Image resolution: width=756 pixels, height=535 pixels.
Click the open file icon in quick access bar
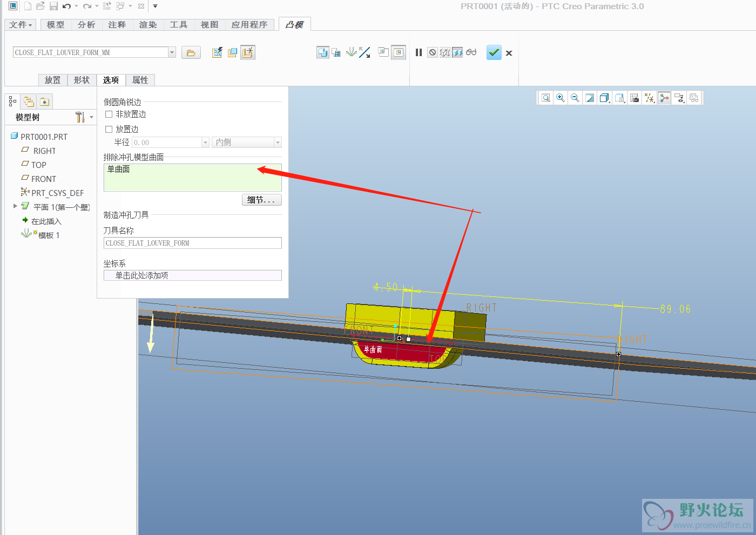(40, 6)
